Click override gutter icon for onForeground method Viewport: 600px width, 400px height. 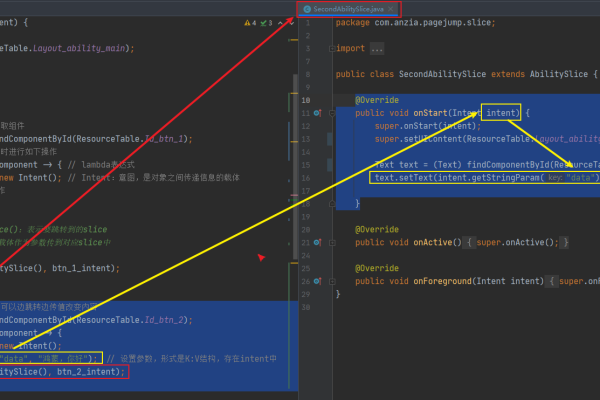[x=317, y=281]
